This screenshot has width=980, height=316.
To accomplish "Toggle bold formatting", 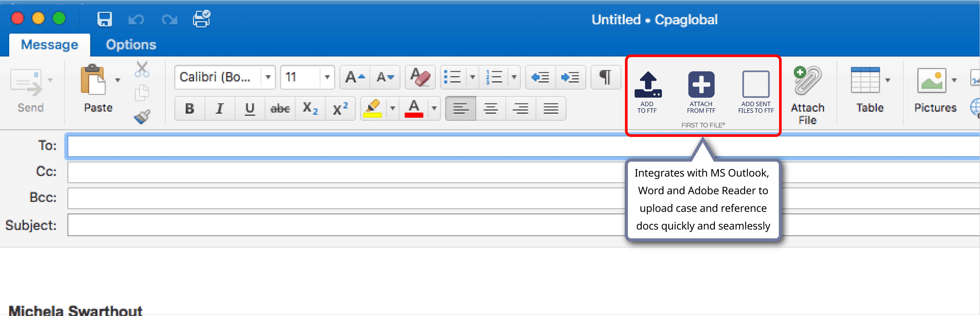I will point(189,109).
